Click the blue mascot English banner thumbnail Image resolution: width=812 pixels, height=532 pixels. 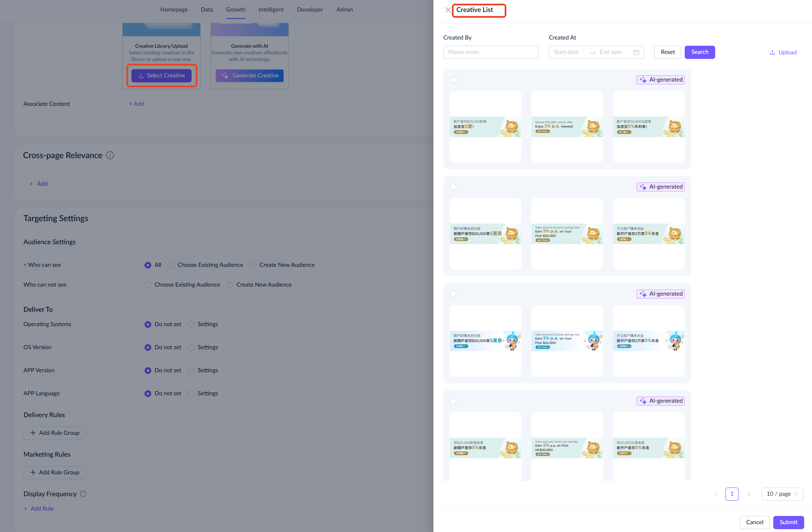pos(567,341)
